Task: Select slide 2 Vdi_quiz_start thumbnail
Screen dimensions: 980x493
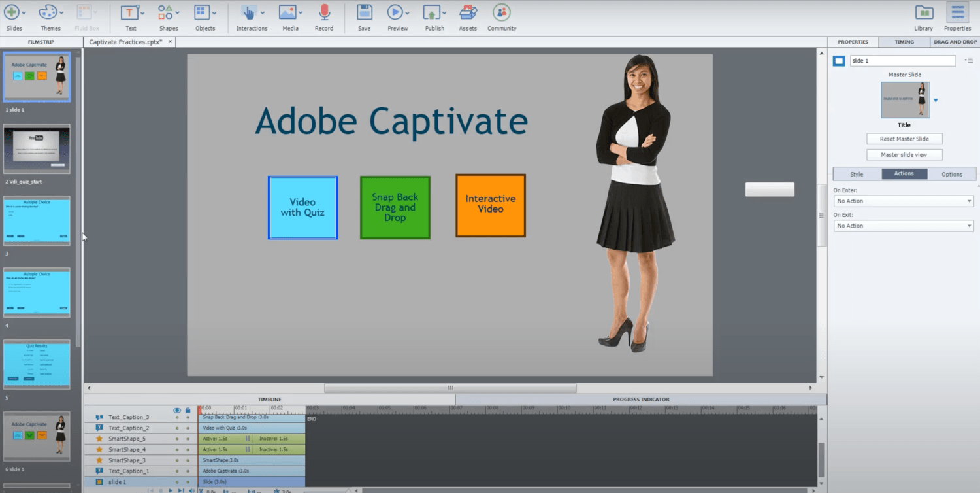Action: tap(37, 149)
